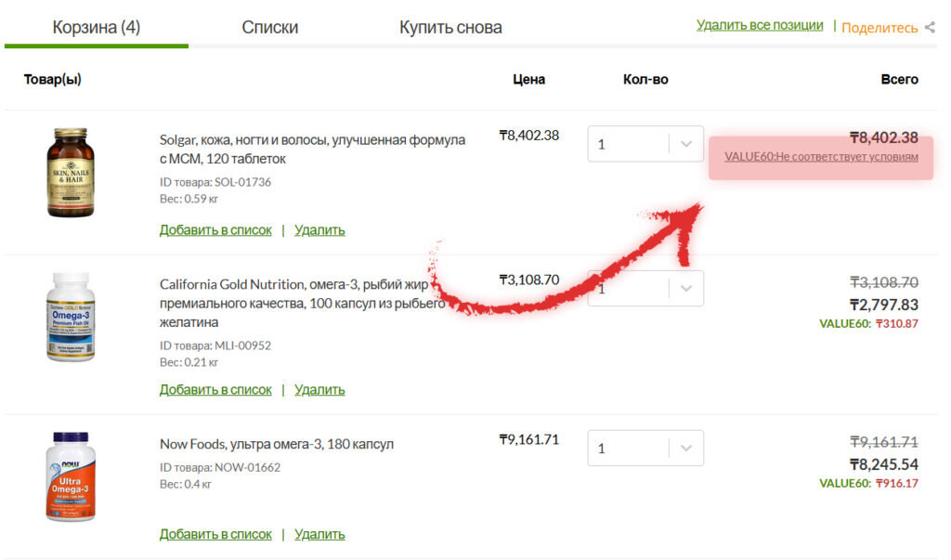The image size is (951, 560).
Task: Click VALUE60 discount ₸310.87 label
Action: coord(868,323)
